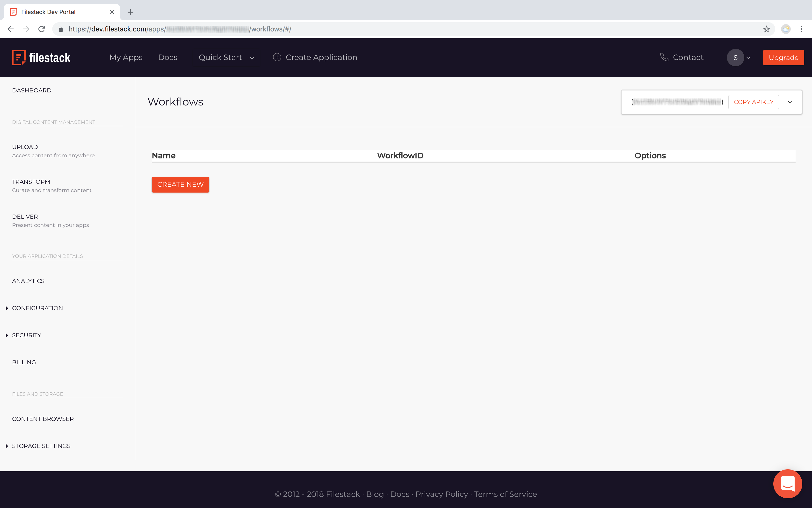
Task: Click COPY APIKEY button
Action: (754, 102)
